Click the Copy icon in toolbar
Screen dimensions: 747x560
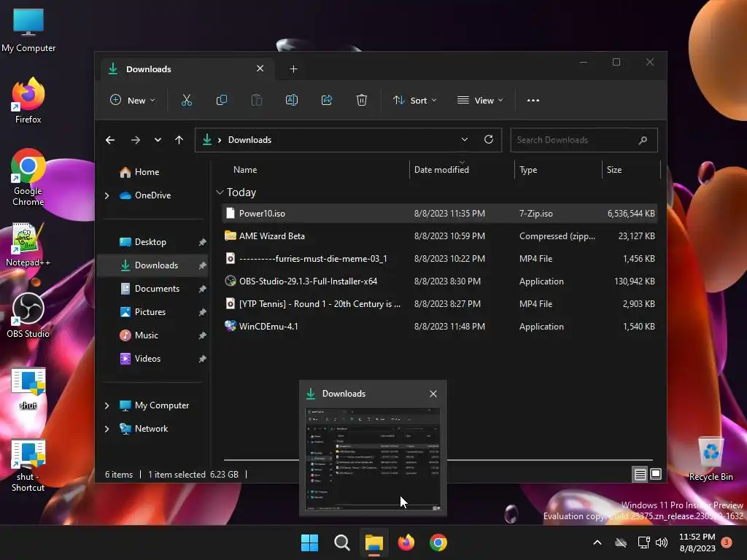click(x=222, y=100)
